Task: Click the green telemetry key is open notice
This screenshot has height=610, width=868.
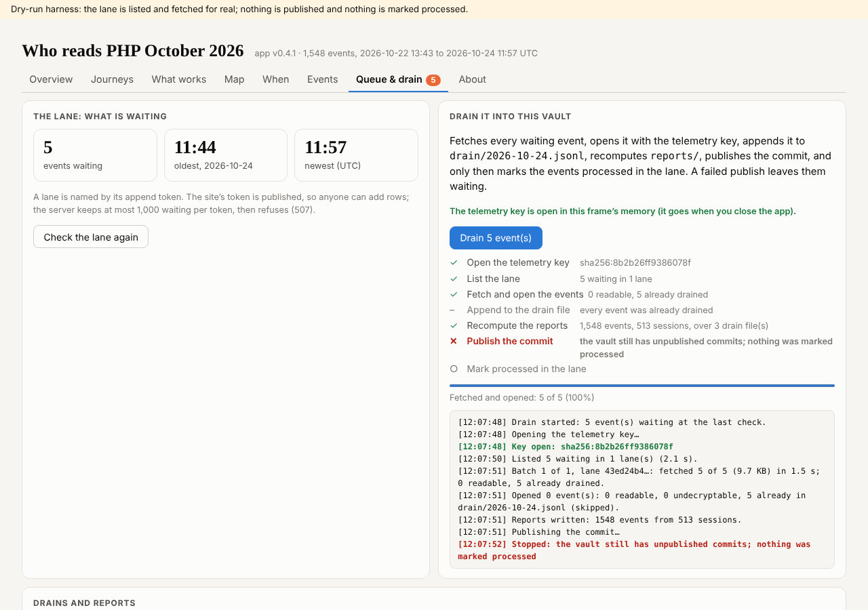Action: pyautogui.click(x=623, y=211)
